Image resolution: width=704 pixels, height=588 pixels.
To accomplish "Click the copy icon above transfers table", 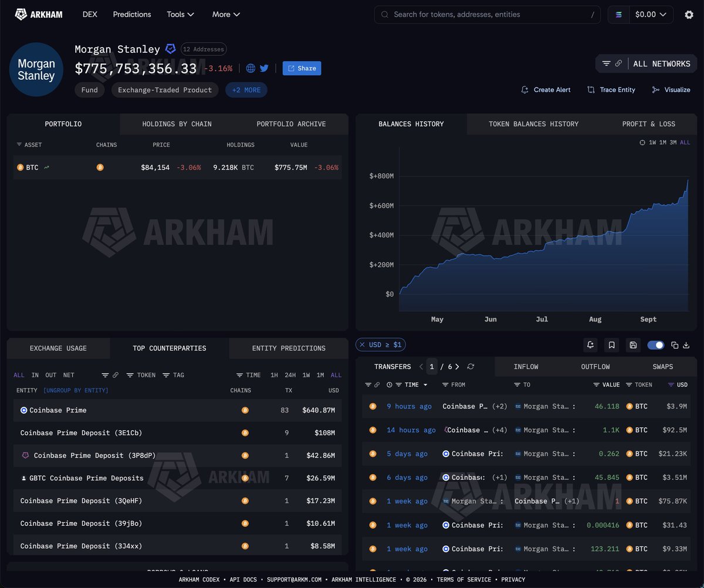I will coord(675,345).
